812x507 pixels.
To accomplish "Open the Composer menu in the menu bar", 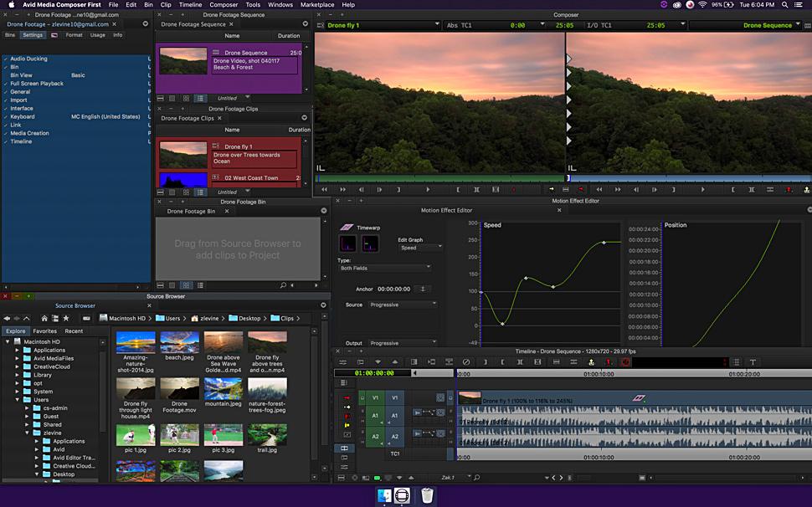I will click(224, 5).
